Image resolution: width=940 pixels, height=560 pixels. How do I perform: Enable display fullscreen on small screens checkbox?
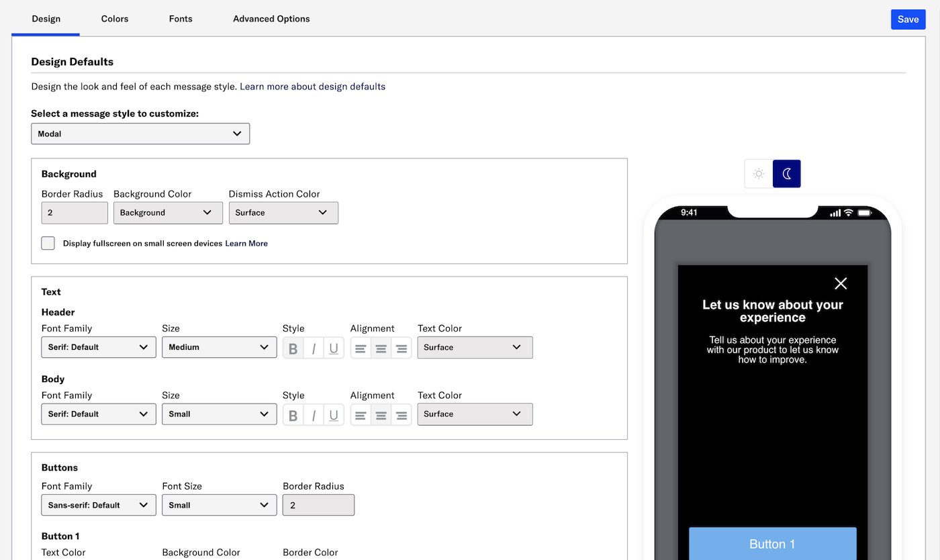click(48, 243)
